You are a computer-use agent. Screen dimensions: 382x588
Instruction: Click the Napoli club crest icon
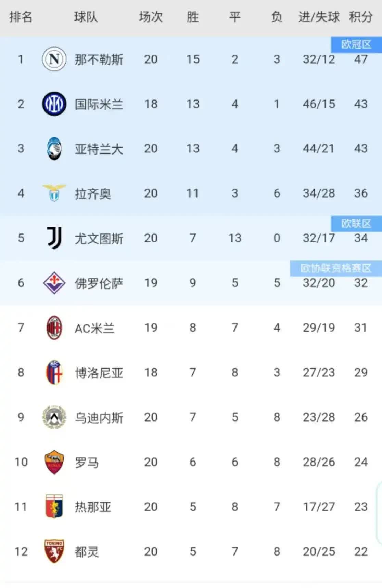coord(54,59)
